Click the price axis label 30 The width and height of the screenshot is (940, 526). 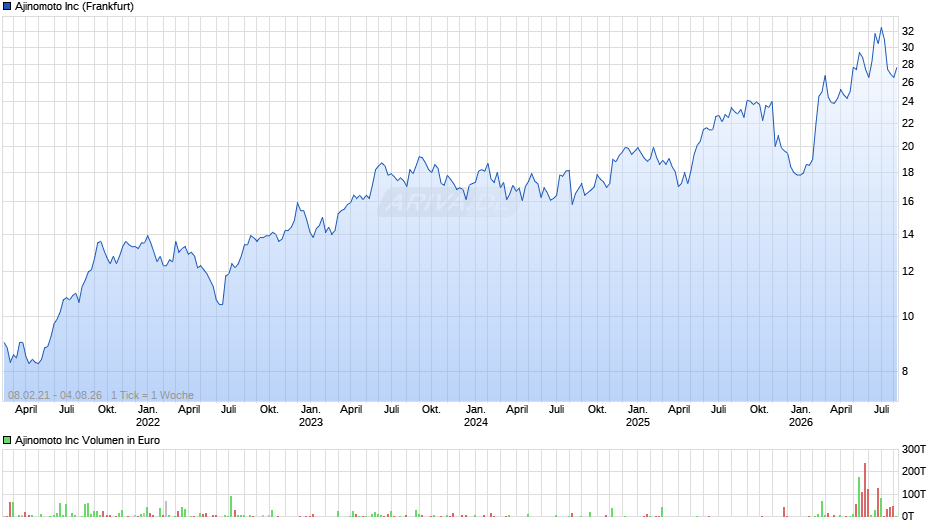pos(908,47)
